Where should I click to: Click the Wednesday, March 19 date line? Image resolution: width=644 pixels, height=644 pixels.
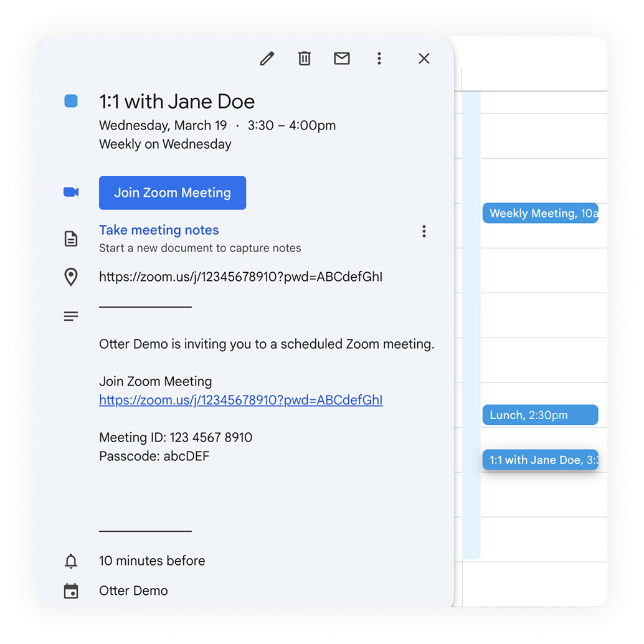point(217,125)
